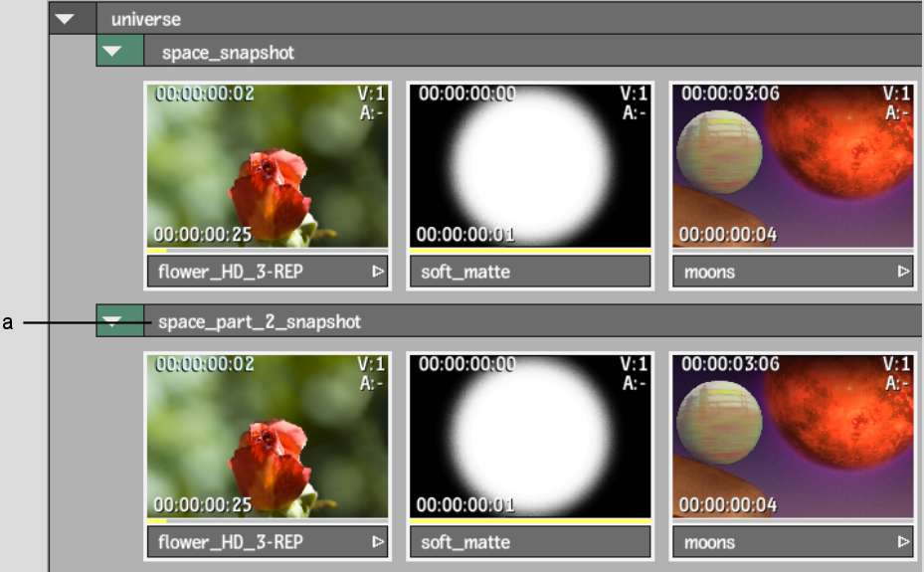This screenshot has width=924, height=572.
Task: Click soft_matte name label in space_part_2_snapshot
Action: coord(529,542)
